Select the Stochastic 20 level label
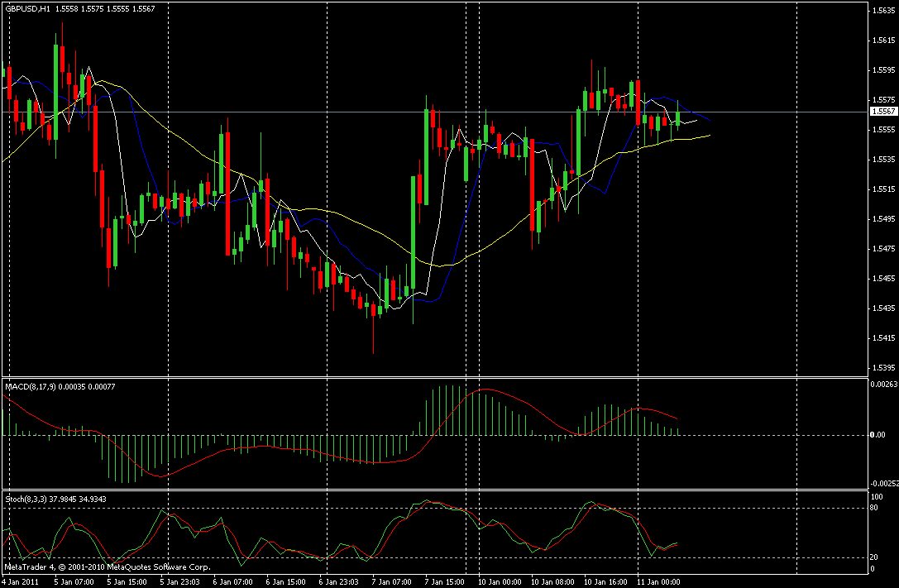The width and height of the screenshot is (899, 588). [x=874, y=557]
